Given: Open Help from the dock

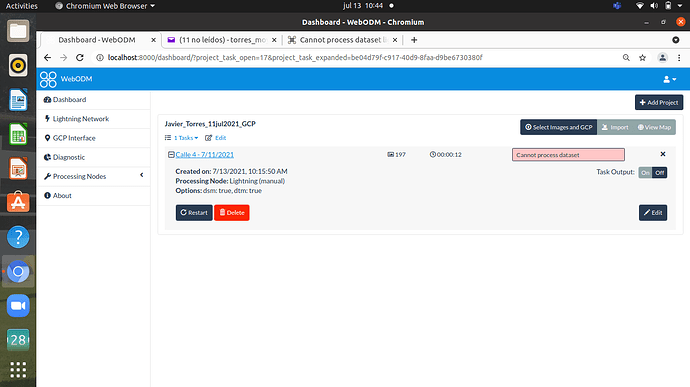Looking at the screenshot, I should coord(18,237).
